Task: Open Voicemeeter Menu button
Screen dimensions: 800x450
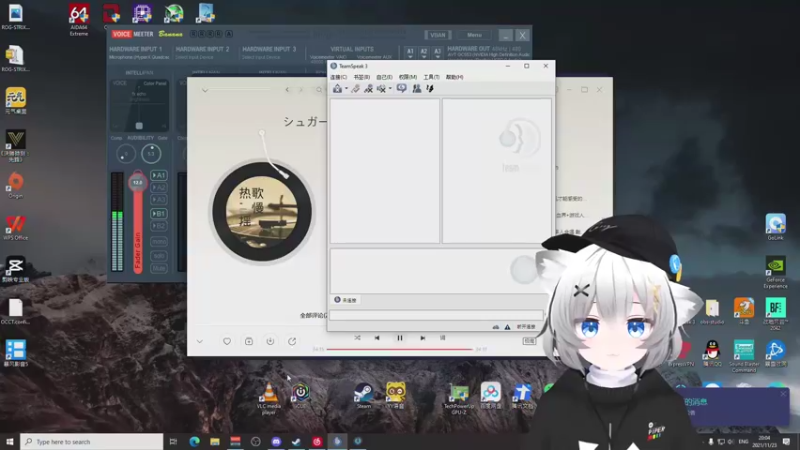Action: [x=474, y=35]
